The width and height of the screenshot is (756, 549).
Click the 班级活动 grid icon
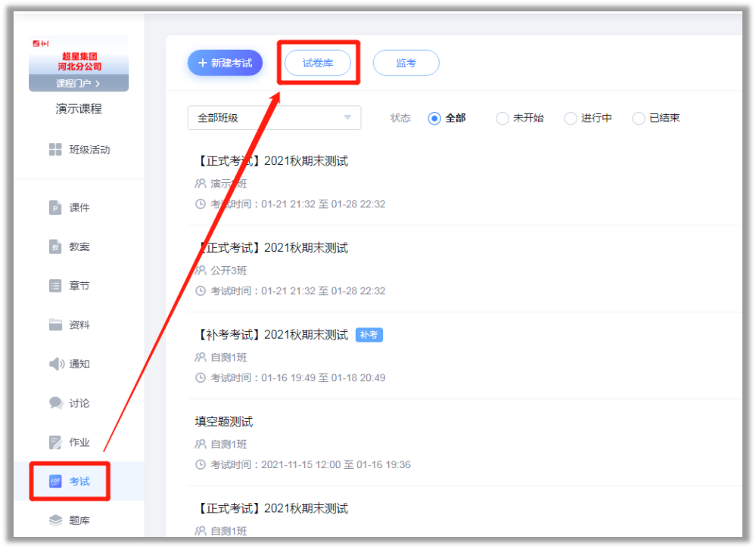point(55,150)
